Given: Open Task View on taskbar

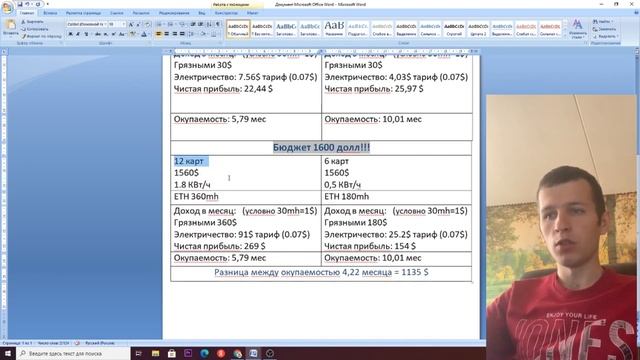Looking at the screenshot, I should [x=138, y=353].
